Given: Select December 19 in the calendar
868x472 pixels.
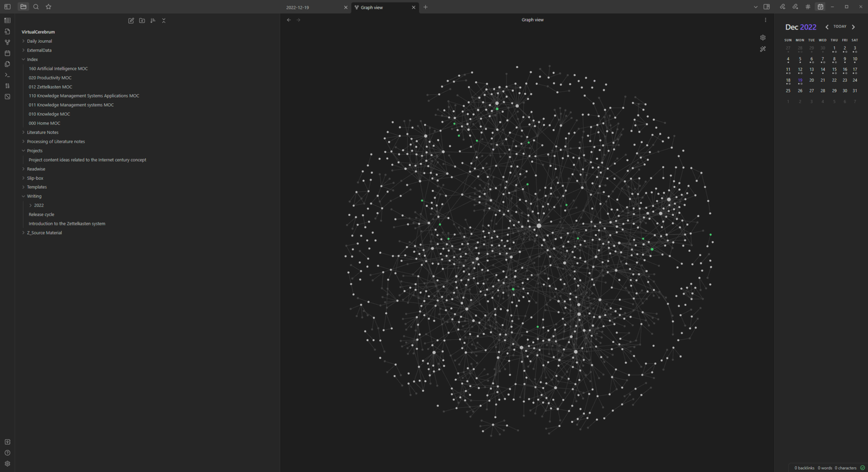Looking at the screenshot, I should pyautogui.click(x=800, y=80).
